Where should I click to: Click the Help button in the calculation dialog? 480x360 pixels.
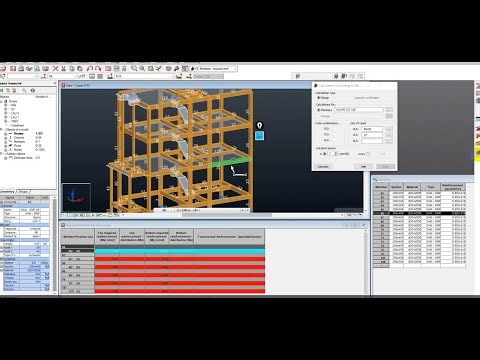(x=364, y=166)
